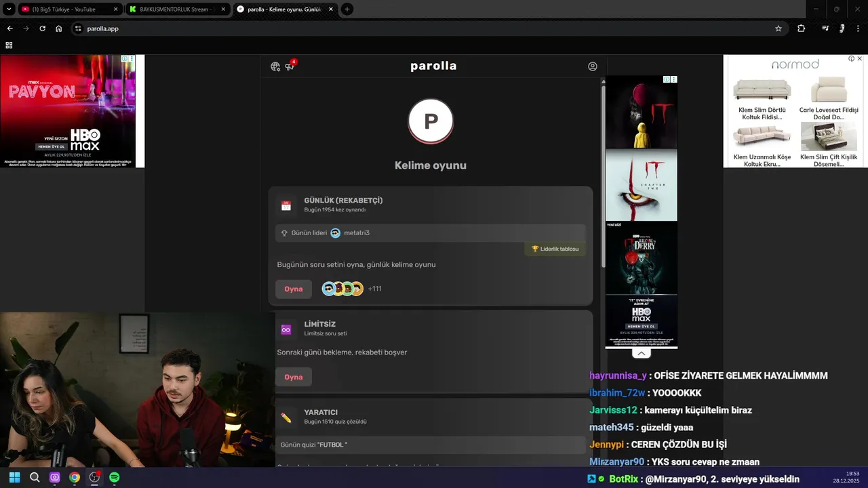Open the Liderlik tablosu button
The height and width of the screenshot is (488, 868).
(555, 249)
